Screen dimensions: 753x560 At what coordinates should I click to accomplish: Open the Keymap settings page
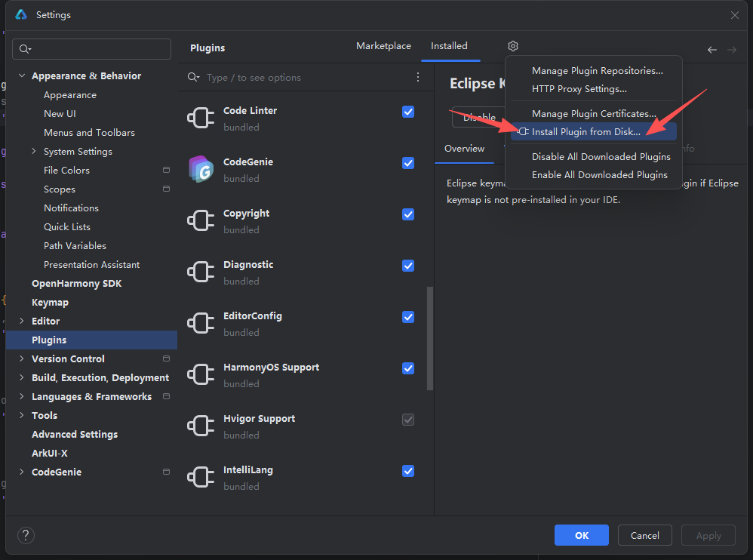click(x=50, y=302)
